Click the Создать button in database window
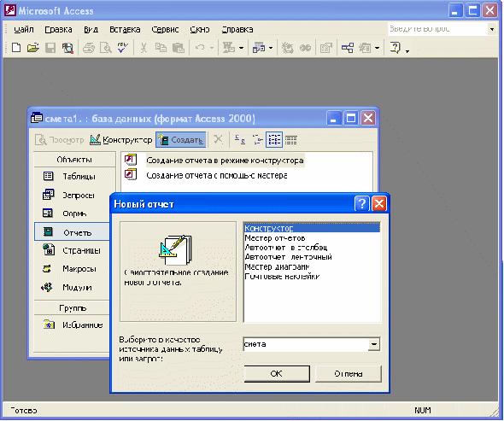Image resolution: width=504 pixels, height=421 pixels. click(x=181, y=140)
